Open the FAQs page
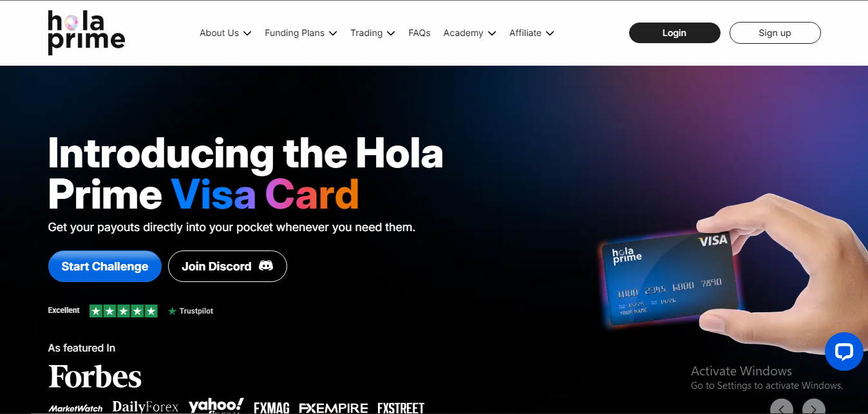Image resolution: width=868 pixels, height=414 pixels. (419, 33)
